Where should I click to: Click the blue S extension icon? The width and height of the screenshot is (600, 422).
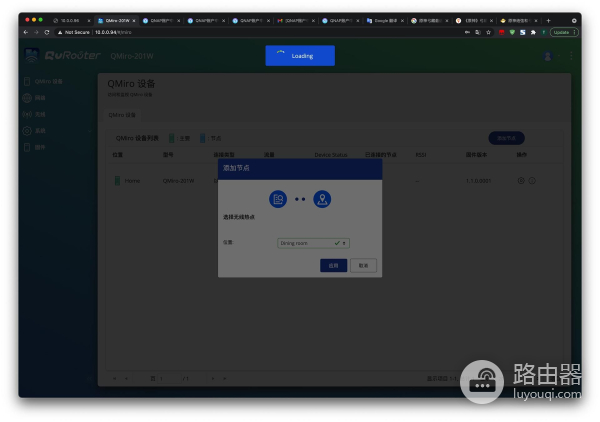tap(522, 33)
